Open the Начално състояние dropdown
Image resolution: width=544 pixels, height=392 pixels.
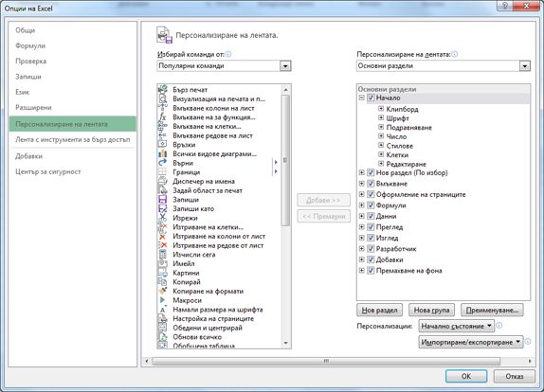click(456, 326)
